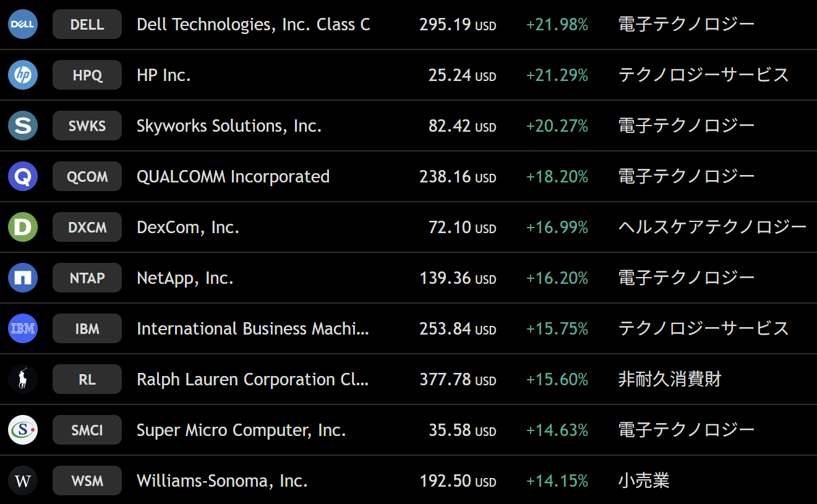Select the Qualcomm logo icon

coord(23,177)
